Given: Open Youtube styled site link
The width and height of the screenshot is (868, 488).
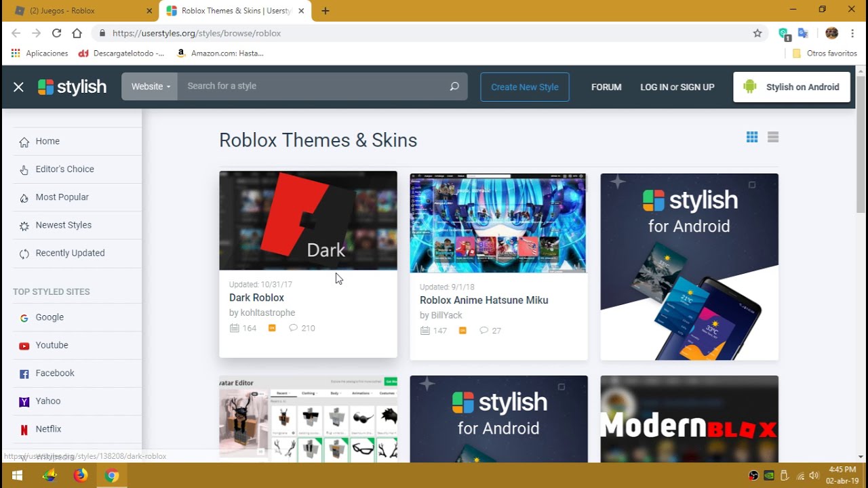Looking at the screenshot, I should [x=52, y=345].
